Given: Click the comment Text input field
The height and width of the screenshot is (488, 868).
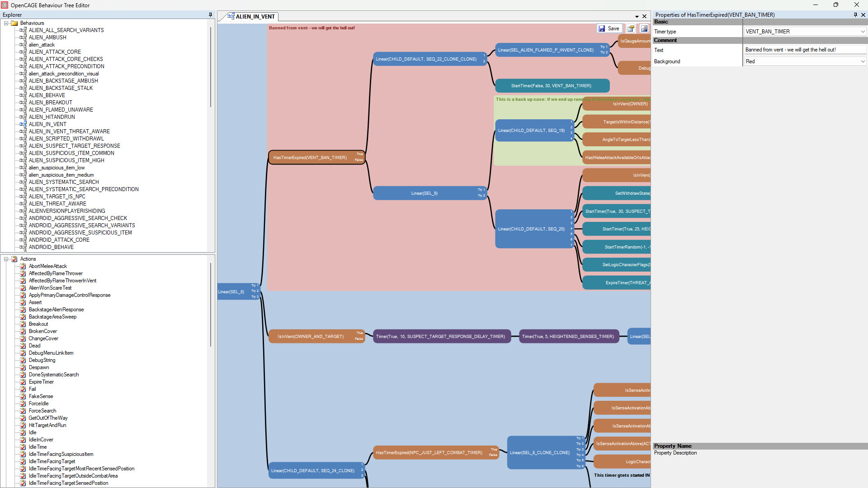Looking at the screenshot, I should (804, 50).
